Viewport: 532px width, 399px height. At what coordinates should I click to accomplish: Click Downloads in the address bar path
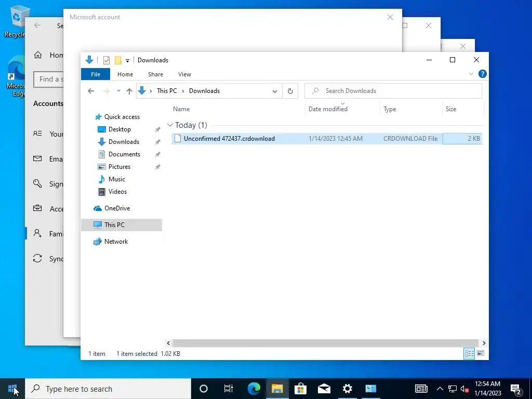(x=204, y=91)
